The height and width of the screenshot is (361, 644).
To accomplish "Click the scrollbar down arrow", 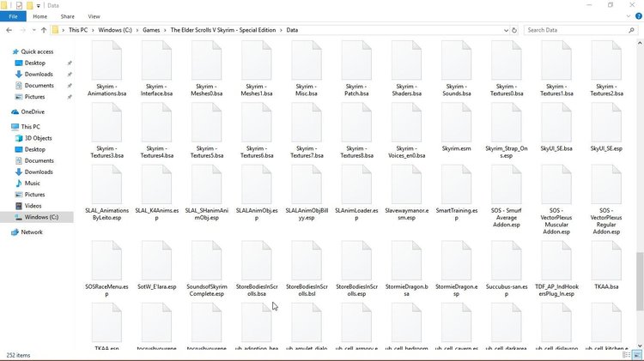I will point(640,346).
